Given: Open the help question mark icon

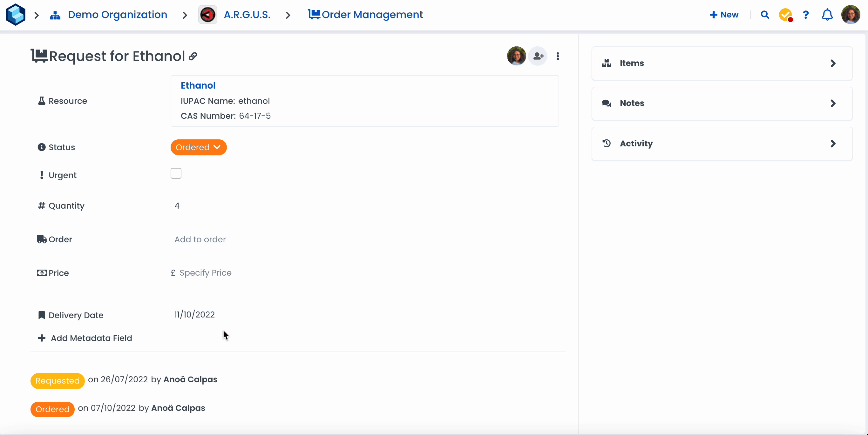Looking at the screenshot, I should [806, 15].
